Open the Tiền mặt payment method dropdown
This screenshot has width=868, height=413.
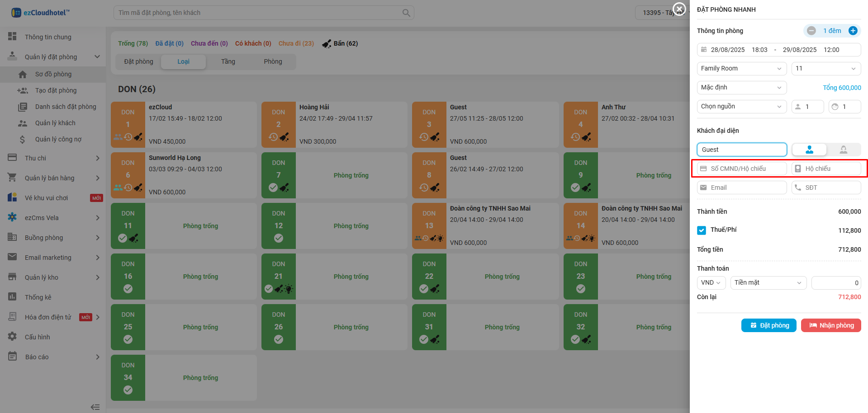pyautogui.click(x=768, y=282)
